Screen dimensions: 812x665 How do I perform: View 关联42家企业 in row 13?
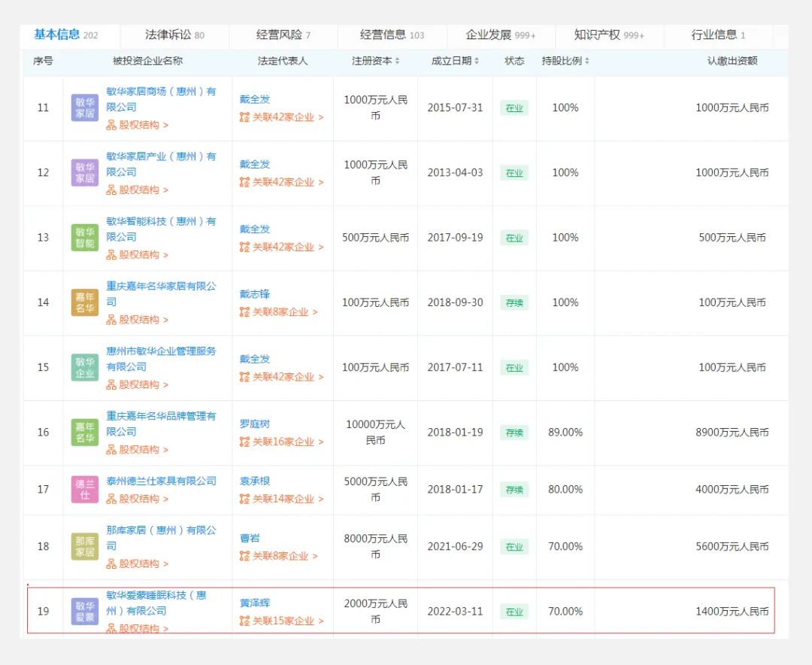pyautogui.click(x=282, y=247)
